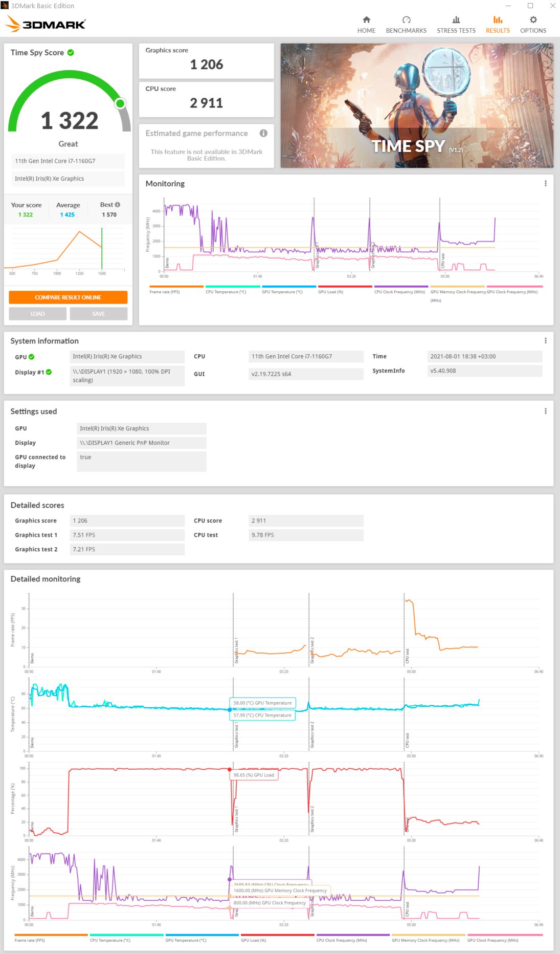
Task: Click Display #1 green checkmark
Action: [49, 372]
